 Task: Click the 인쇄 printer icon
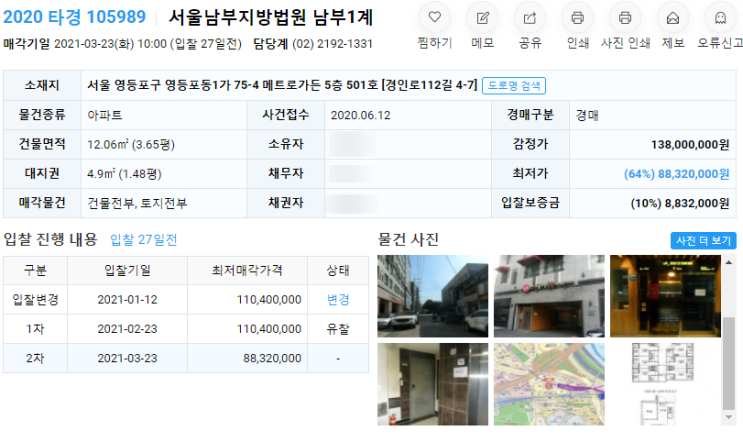point(577,18)
